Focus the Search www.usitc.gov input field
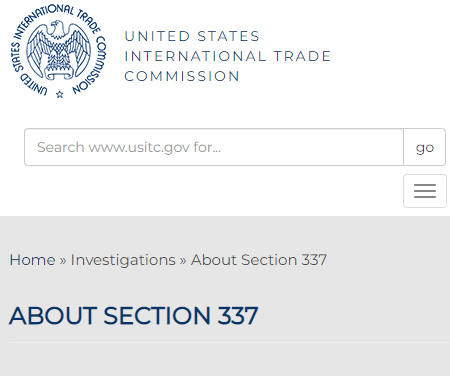This screenshot has height=376, width=450. (214, 147)
